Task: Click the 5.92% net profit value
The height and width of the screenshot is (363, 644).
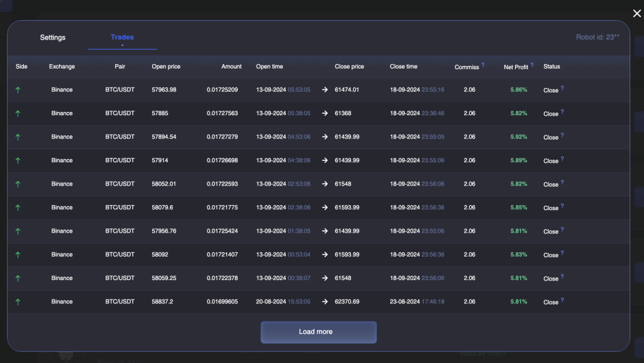Action: [519, 137]
